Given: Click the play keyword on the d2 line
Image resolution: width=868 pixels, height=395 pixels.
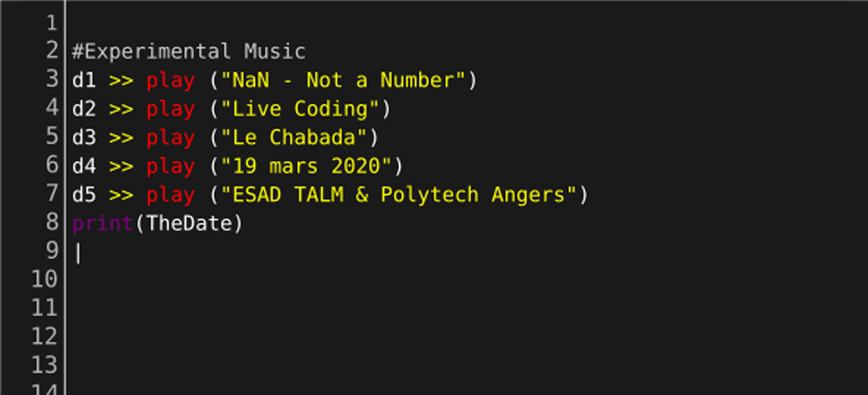Looking at the screenshot, I should click(170, 109).
